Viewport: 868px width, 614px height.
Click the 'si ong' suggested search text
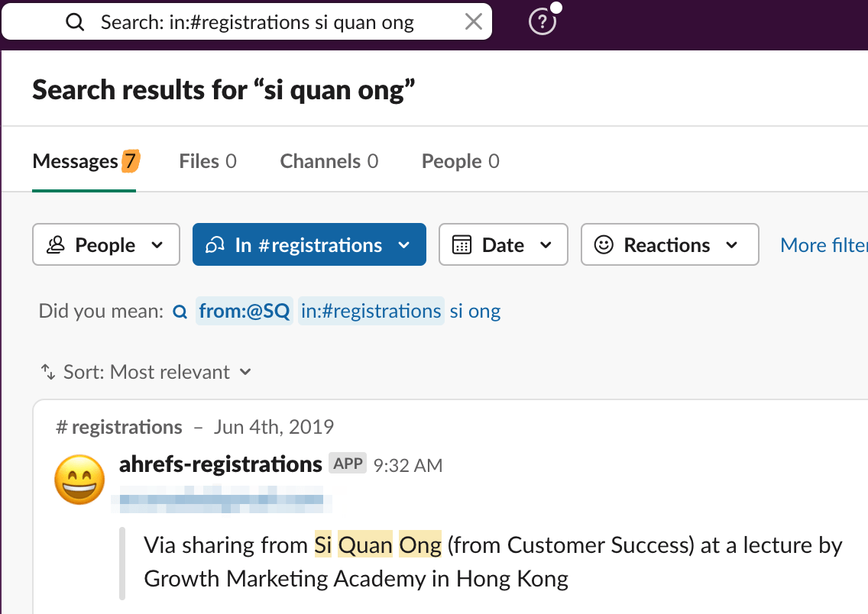tap(475, 312)
